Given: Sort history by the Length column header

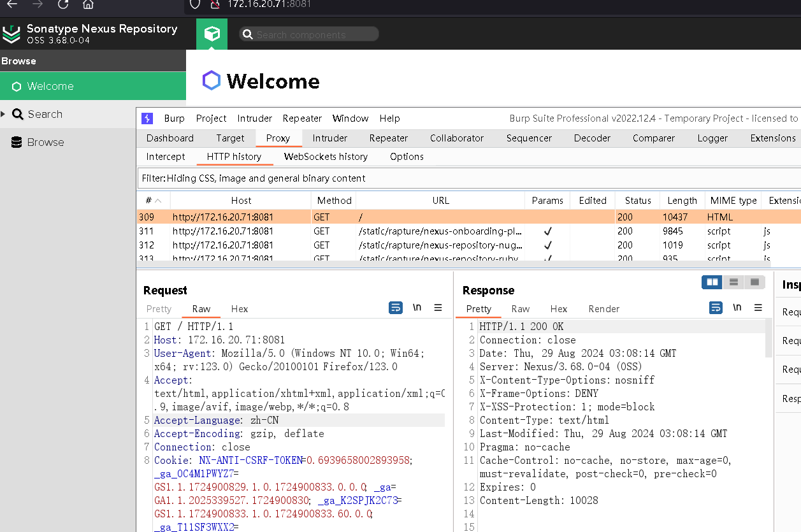Looking at the screenshot, I should [x=682, y=200].
